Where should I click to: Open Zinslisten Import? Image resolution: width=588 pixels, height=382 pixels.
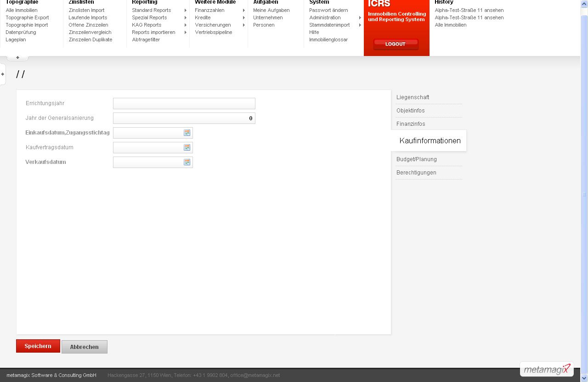pyautogui.click(x=86, y=10)
